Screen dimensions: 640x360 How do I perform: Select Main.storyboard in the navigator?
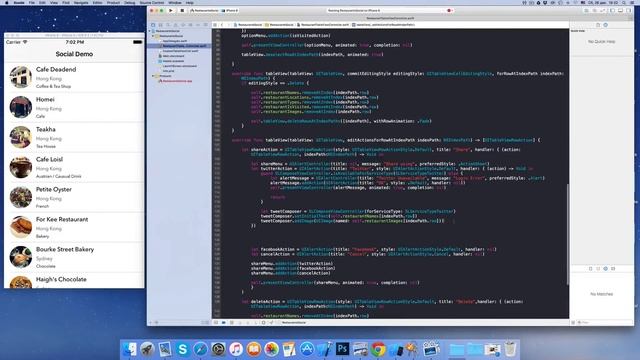tap(173, 56)
